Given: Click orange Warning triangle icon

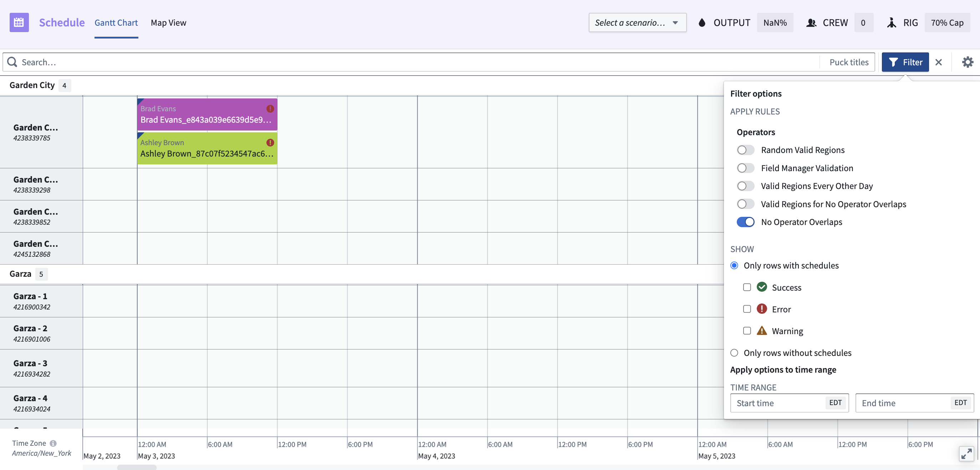Looking at the screenshot, I should tap(762, 331).
